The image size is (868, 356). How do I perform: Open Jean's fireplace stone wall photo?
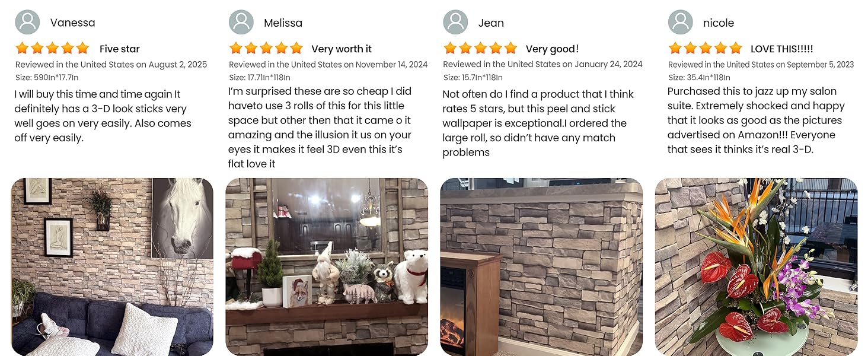coord(541,267)
